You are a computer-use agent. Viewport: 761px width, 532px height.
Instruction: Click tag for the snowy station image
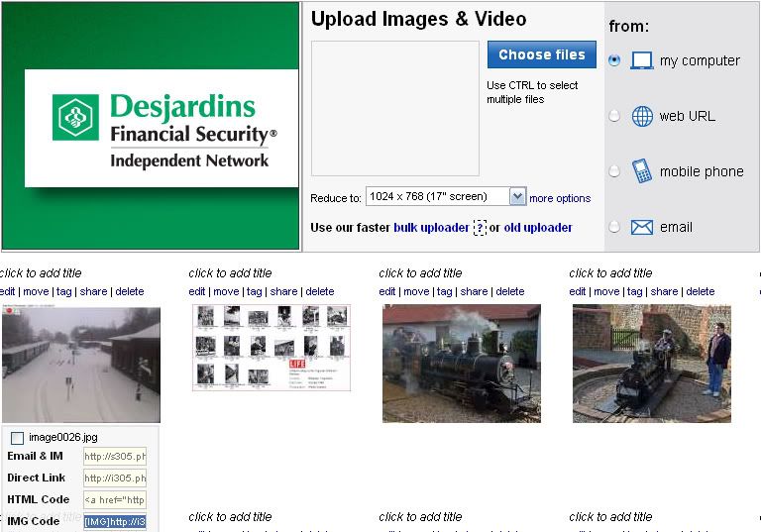63,291
